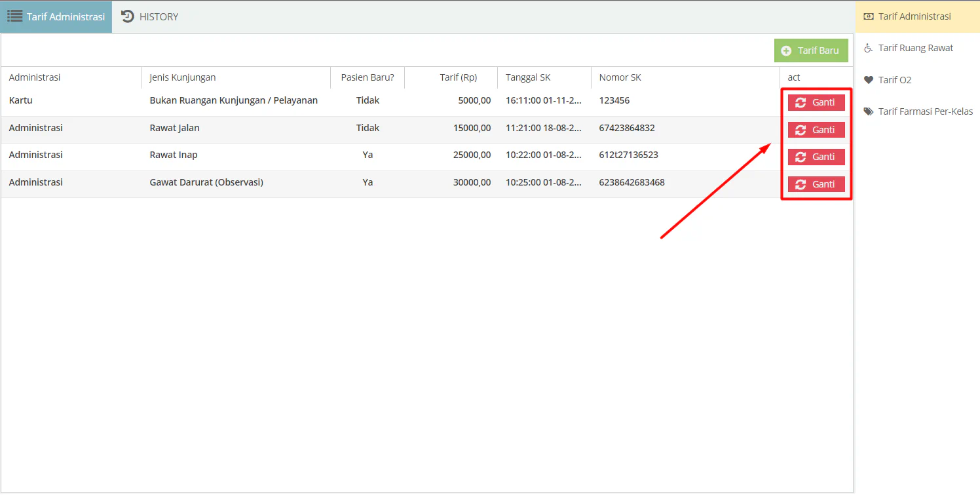Click the plus icon on Tarif Baru
The image size is (980, 495).
coord(786,50)
